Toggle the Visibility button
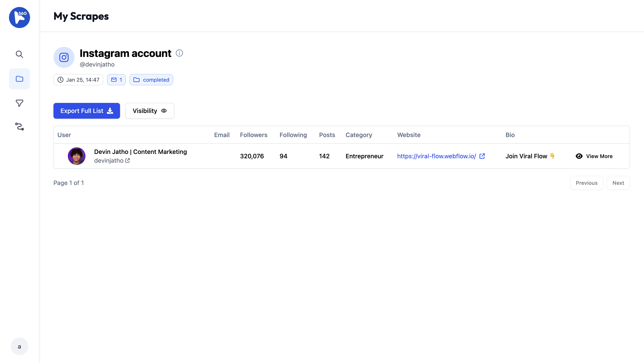644x363 pixels. click(x=149, y=111)
